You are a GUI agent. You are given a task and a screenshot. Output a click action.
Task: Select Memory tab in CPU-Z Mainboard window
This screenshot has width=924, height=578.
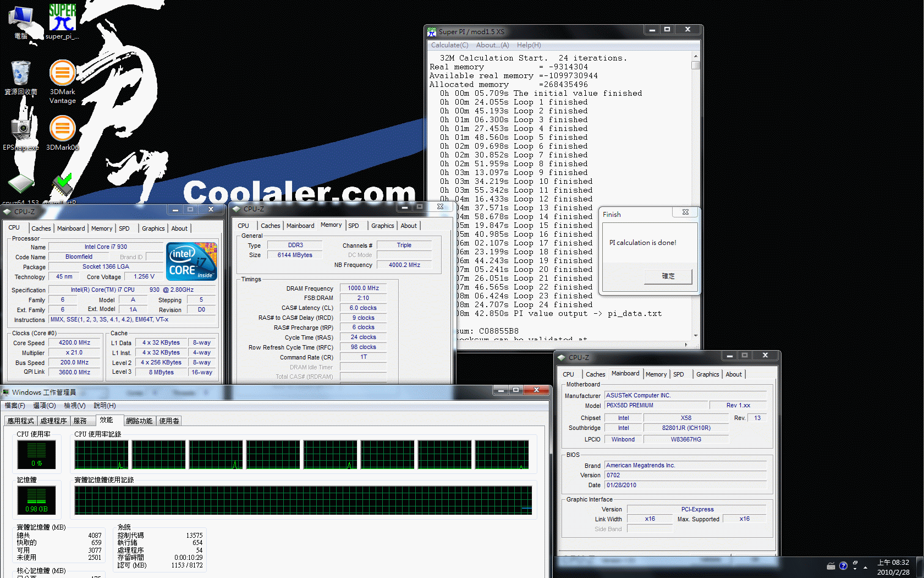tap(656, 374)
